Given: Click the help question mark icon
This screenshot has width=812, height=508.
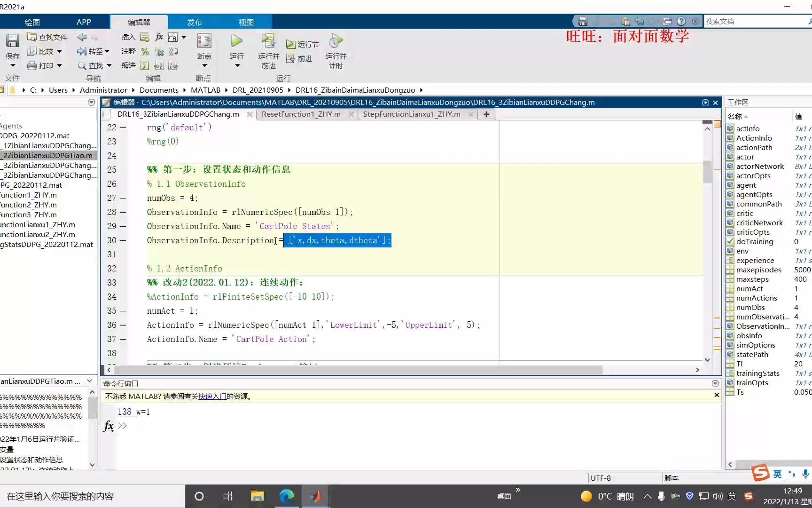Looking at the screenshot, I should click(681, 21).
